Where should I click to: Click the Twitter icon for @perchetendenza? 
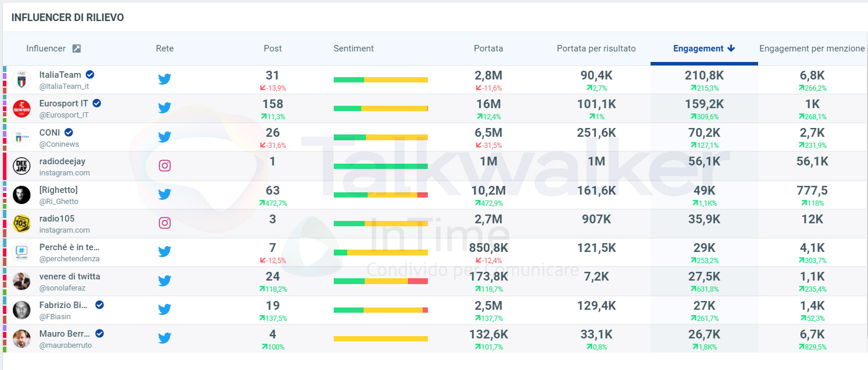pos(165,252)
